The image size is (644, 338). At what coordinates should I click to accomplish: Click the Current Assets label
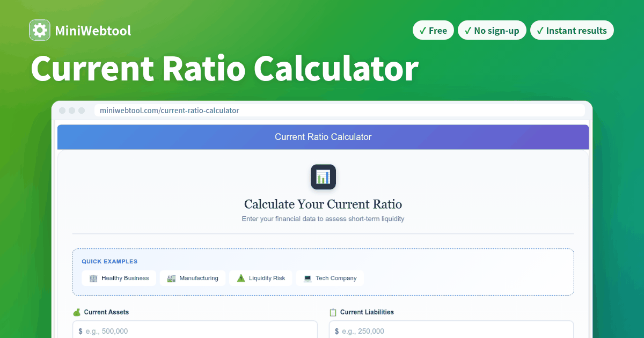click(106, 312)
